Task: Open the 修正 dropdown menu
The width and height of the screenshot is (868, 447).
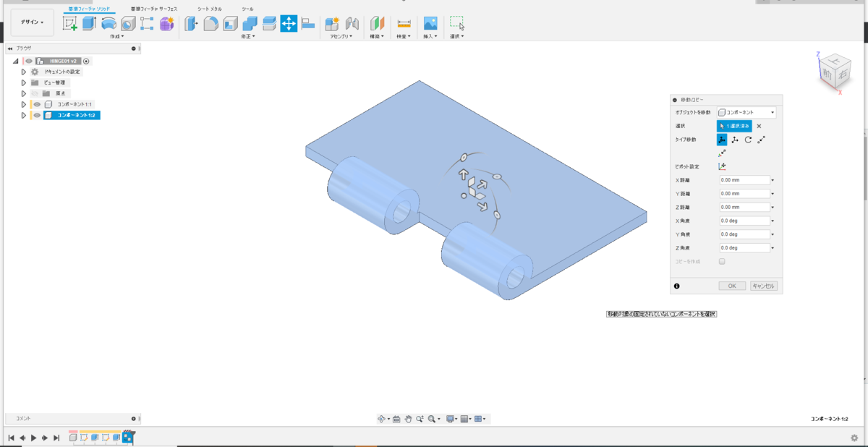Action: (x=250, y=36)
